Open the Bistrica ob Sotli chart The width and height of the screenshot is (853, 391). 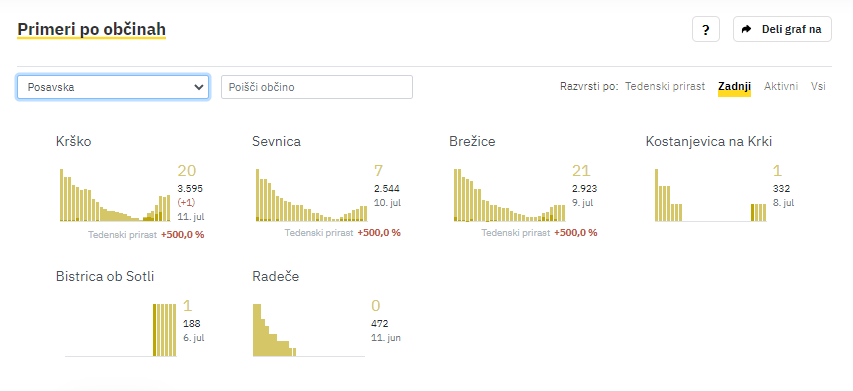[x=120, y=330]
